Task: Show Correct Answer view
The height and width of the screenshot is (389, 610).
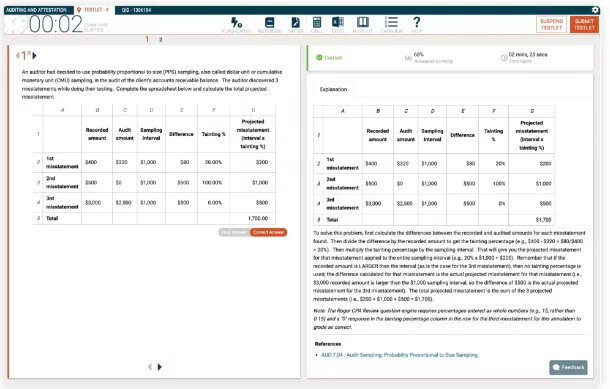Action: pos(268,232)
